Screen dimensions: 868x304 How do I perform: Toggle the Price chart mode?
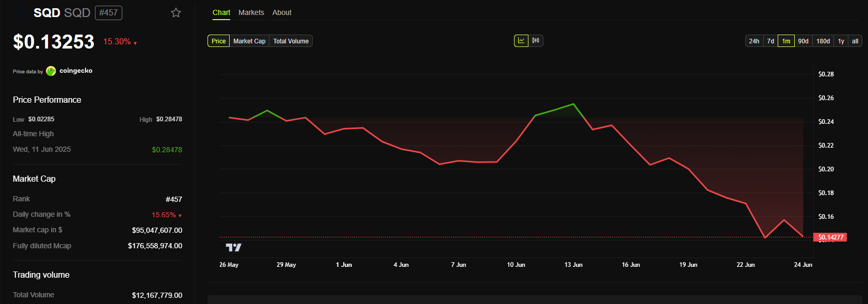(219, 41)
